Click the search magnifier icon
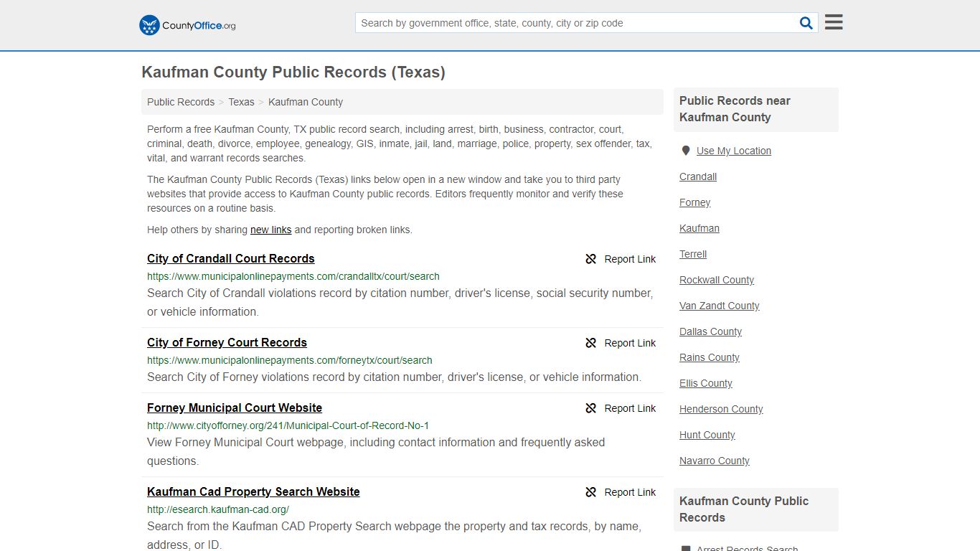 click(x=806, y=23)
